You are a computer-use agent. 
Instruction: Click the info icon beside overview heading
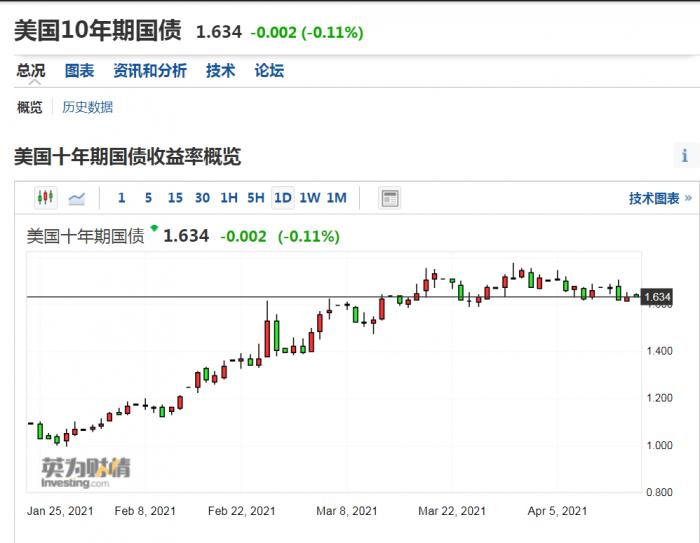point(684,156)
